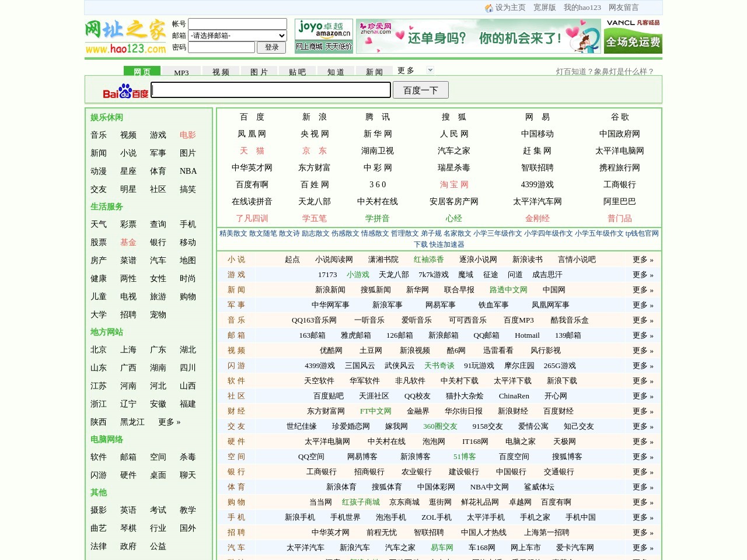747x560 pixels.
Task: Click the 登录 login button
Action: point(271,47)
